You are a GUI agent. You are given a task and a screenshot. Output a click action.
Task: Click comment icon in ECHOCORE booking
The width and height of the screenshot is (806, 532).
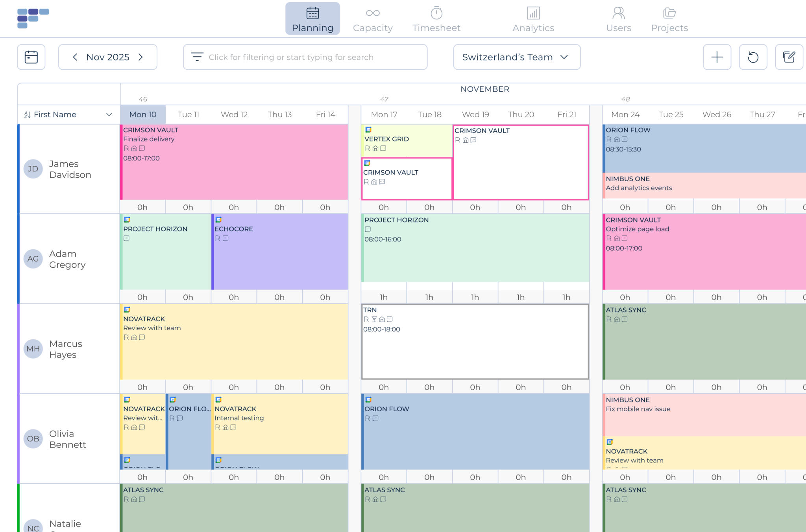[x=226, y=238]
